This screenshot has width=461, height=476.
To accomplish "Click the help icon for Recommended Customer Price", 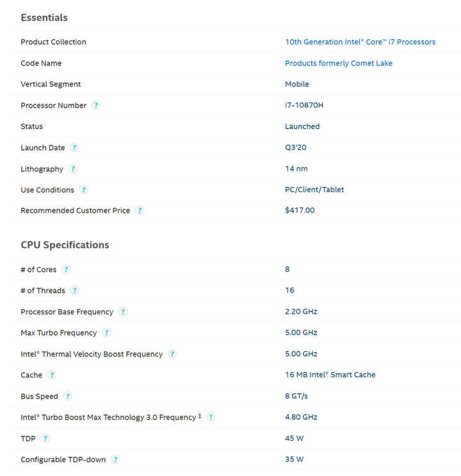I will point(140,210).
